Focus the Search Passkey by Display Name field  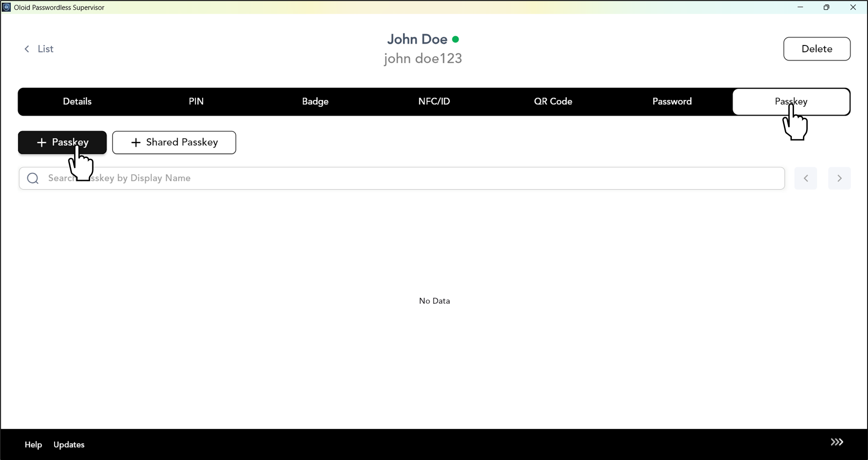pos(402,178)
